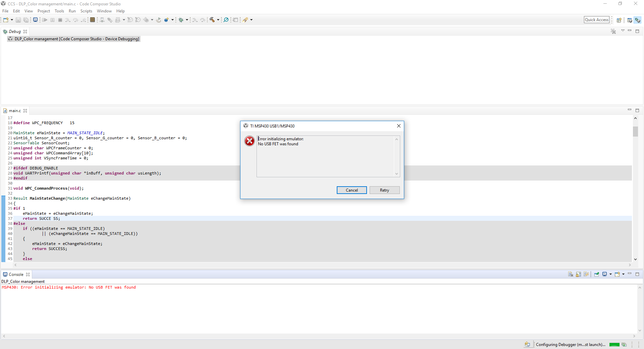
Task: Click Retry in the MSP430 error dialog
Action: 384,190
